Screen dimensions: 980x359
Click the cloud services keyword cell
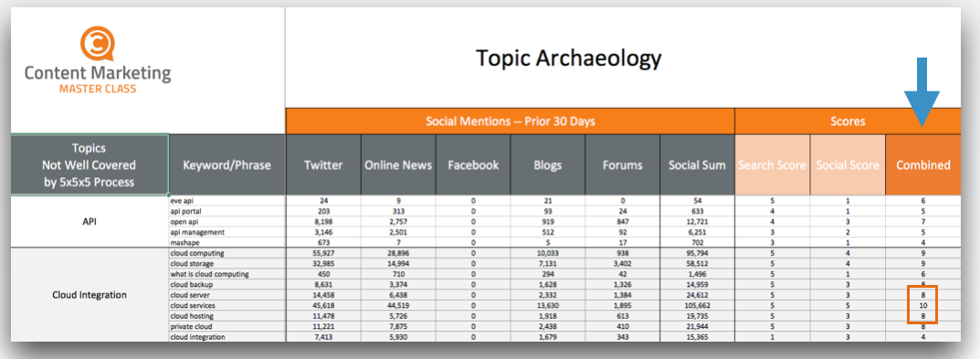click(227, 305)
